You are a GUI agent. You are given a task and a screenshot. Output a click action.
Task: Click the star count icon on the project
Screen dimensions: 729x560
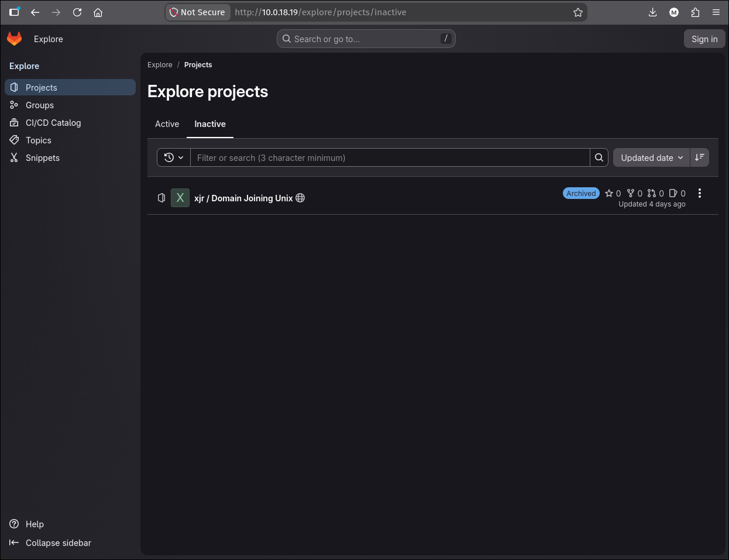tap(609, 193)
